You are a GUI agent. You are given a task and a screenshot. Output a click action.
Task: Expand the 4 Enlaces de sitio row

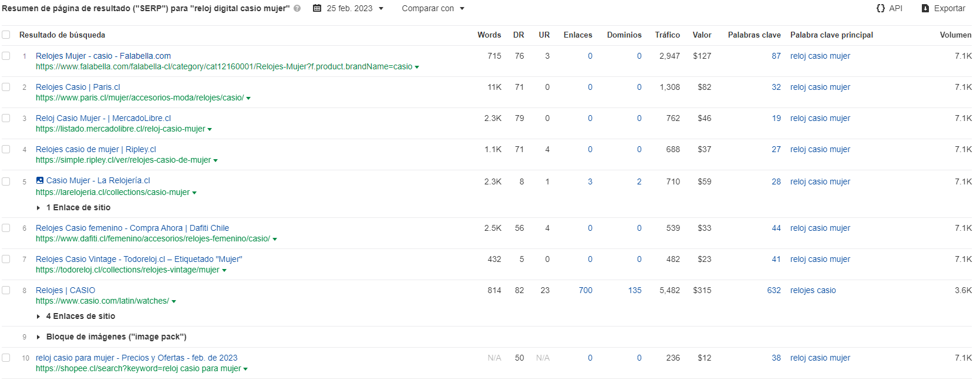[76, 316]
